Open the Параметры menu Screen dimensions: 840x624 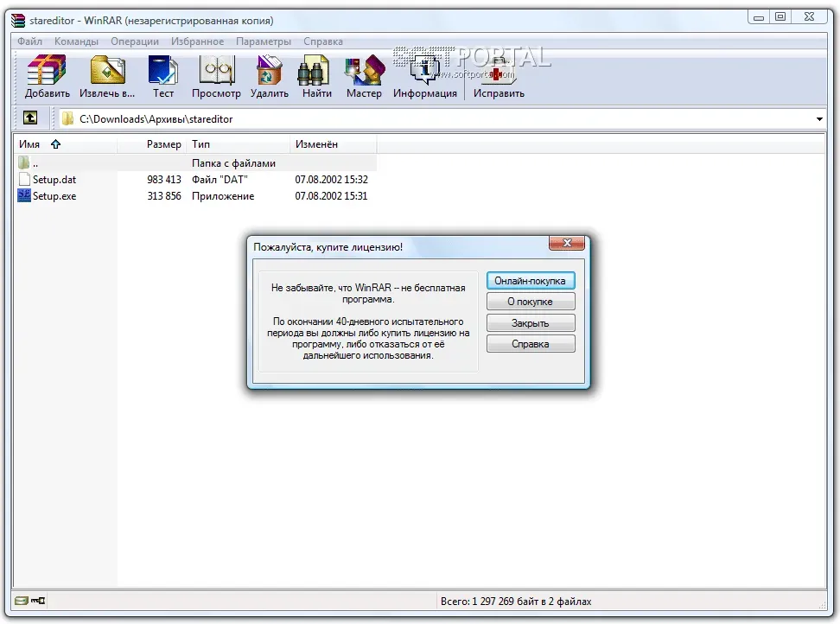264,41
